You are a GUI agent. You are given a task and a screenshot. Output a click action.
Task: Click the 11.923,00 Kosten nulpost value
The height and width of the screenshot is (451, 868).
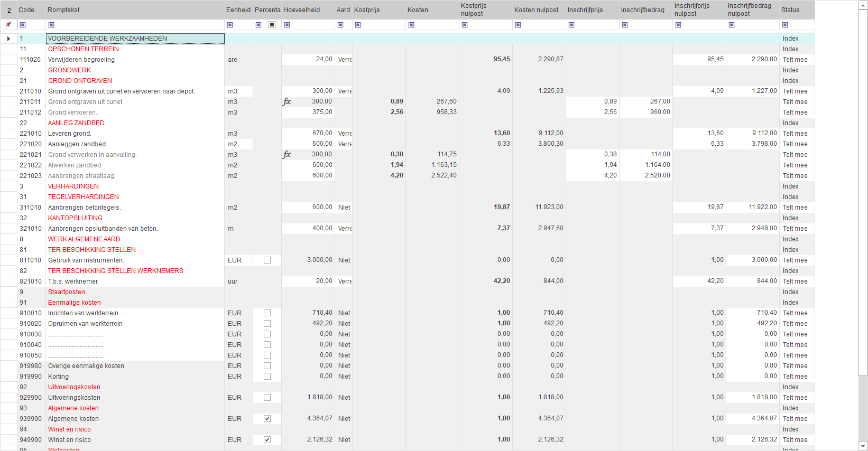point(549,207)
